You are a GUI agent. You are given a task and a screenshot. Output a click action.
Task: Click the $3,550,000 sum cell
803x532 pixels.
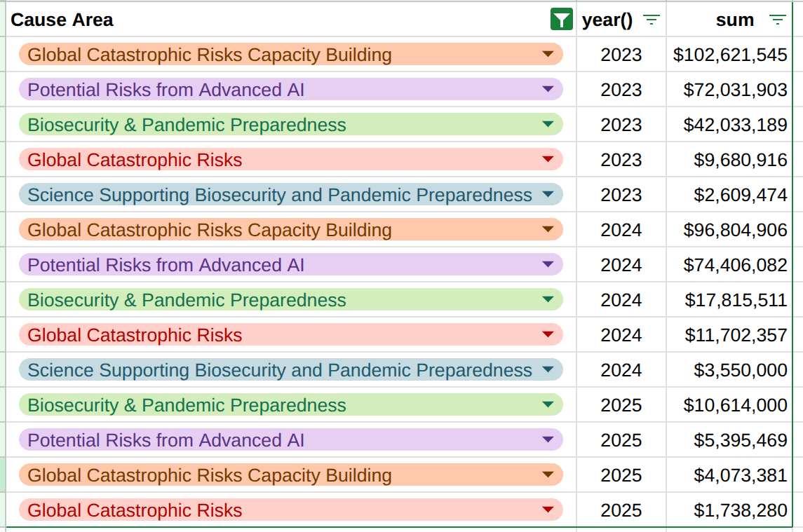(740, 370)
